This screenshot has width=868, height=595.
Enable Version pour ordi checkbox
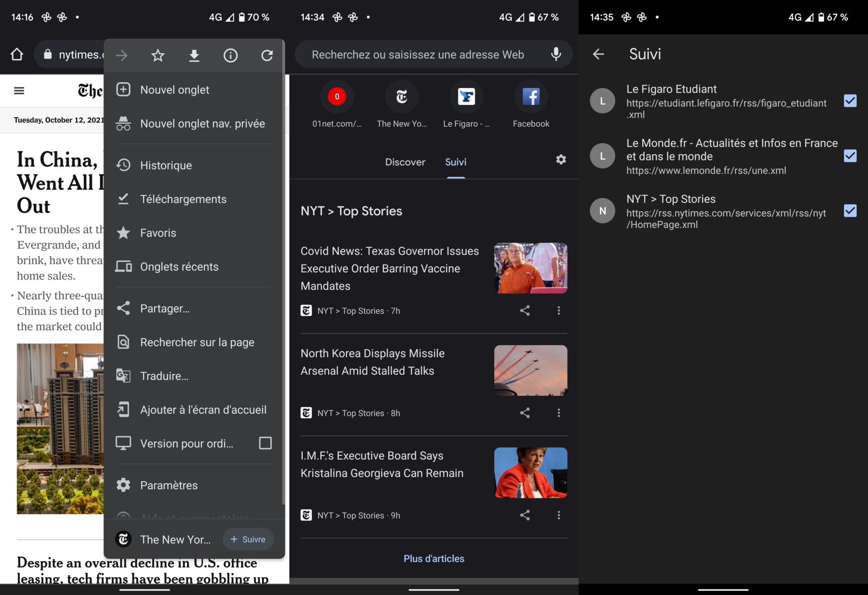[x=265, y=443]
